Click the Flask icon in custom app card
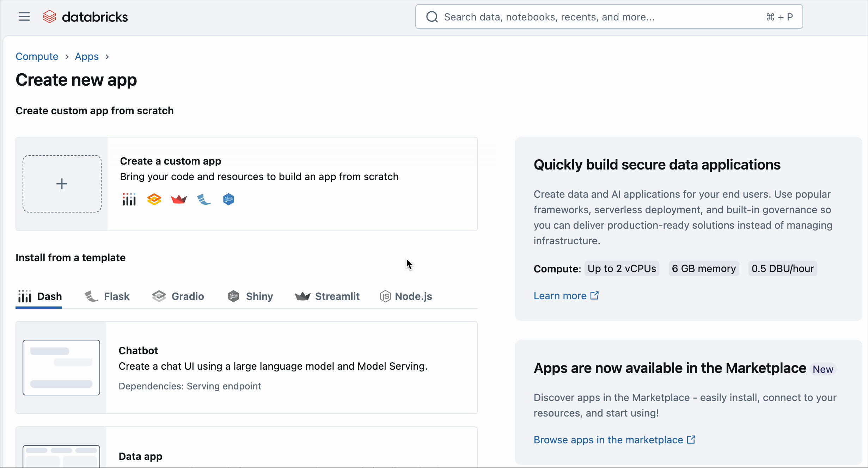The image size is (868, 468). (204, 199)
